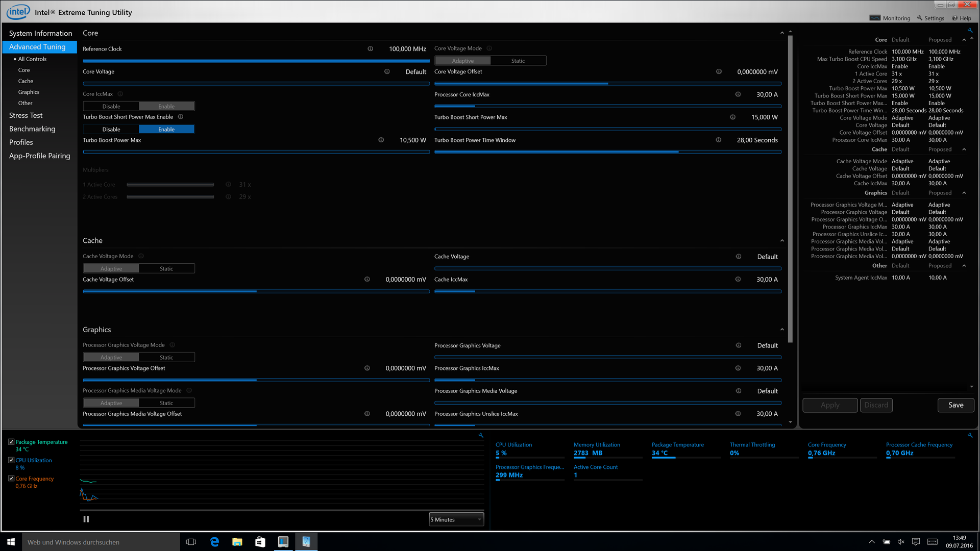980x551 pixels.
Task: Open the Profiles section
Action: point(21,142)
